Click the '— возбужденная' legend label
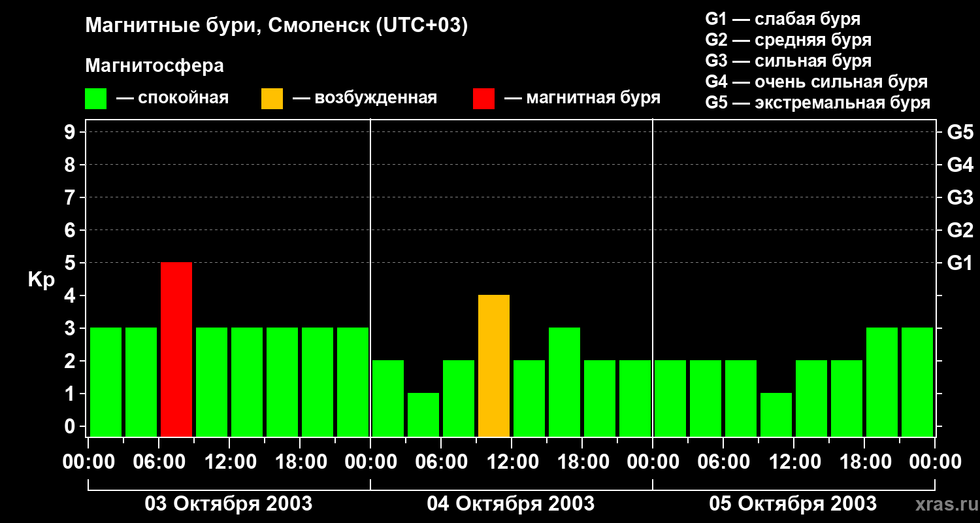This screenshot has width=980, height=523. pyautogui.click(x=365, y=99)
